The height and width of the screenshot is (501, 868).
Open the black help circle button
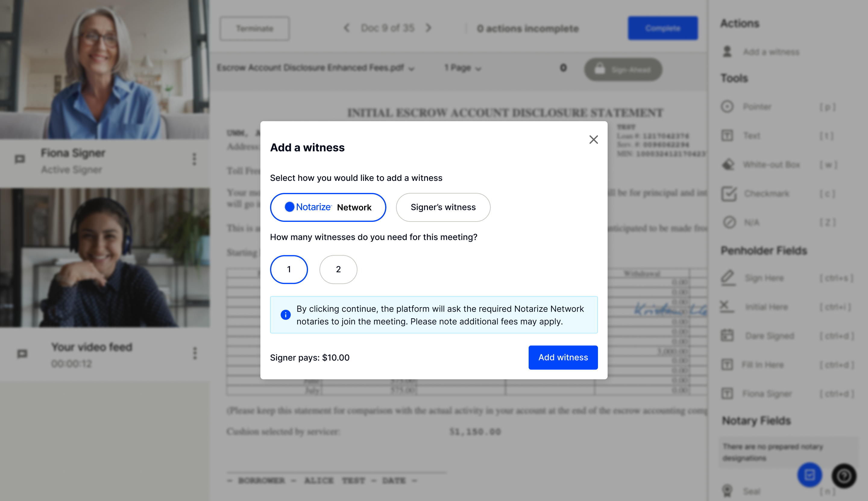point(844,476)
